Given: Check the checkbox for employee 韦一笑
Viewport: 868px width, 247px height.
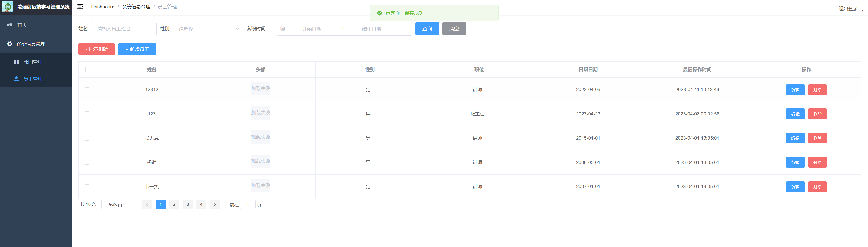Looking at the screenshot, I should [x=87, y=186].
